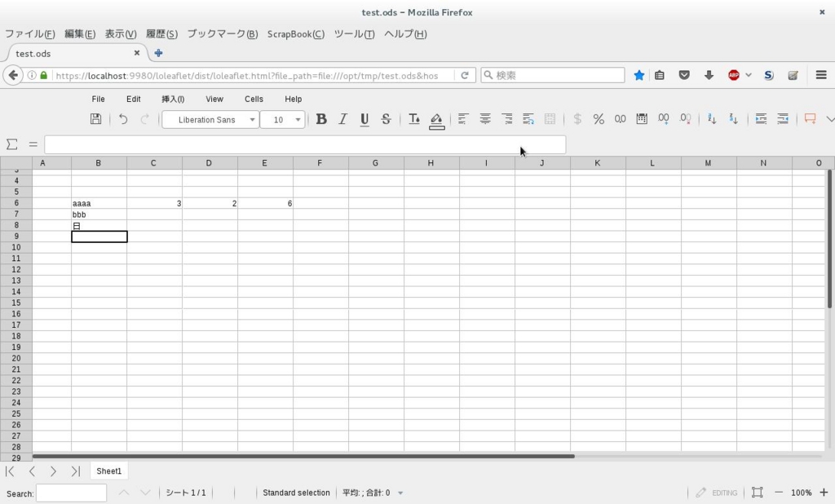Viewport: 835px width, 504px height.
Task: Redo the last undone action
Action: tap(144, 119)
